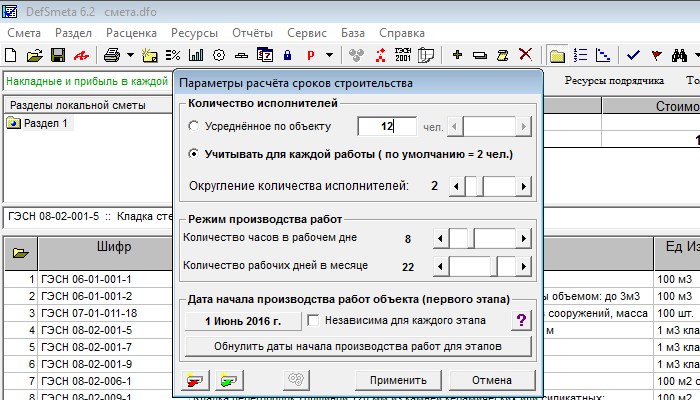Image resolution: width=700 pixels, height=400 pixels.
Task: Click the red X delete toolbar icon
Action: click(x=524, y=54)
